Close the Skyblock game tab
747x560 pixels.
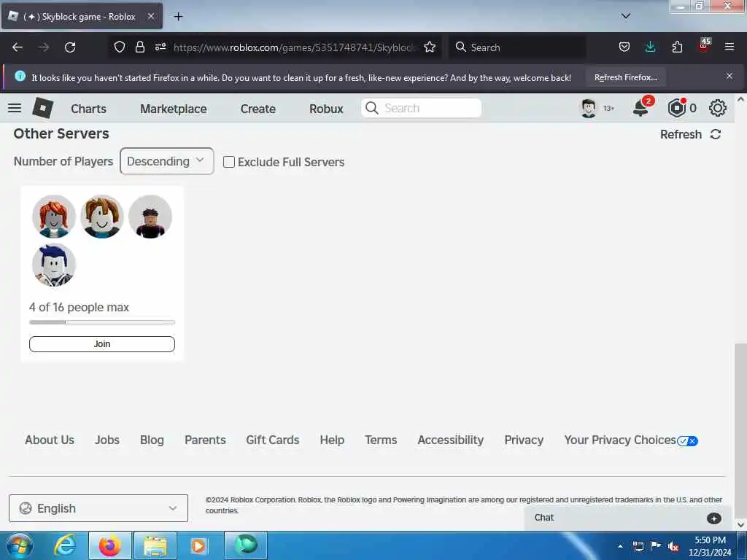click(x=150, y=16)
